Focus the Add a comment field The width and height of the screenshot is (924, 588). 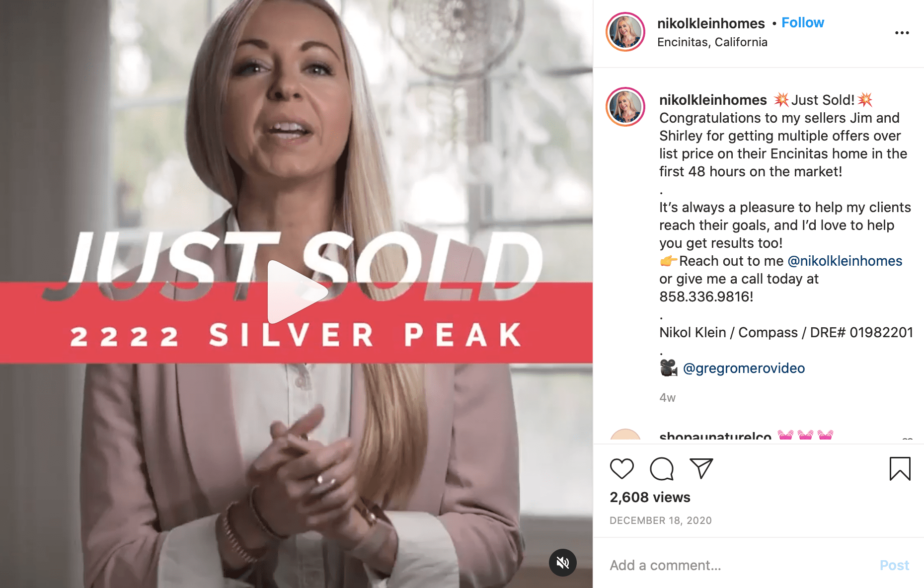tap(740, 565)
